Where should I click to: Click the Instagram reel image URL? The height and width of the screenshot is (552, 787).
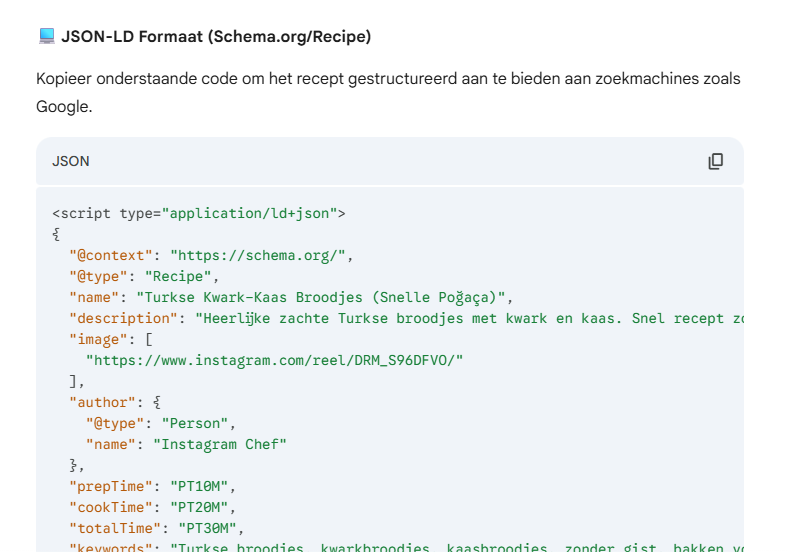274,360
